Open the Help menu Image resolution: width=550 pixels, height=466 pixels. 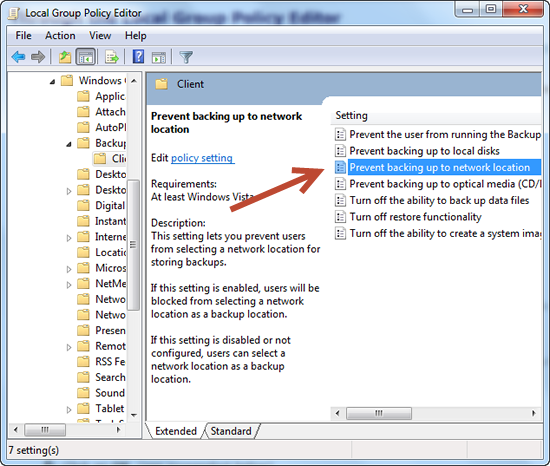point(136,35)
